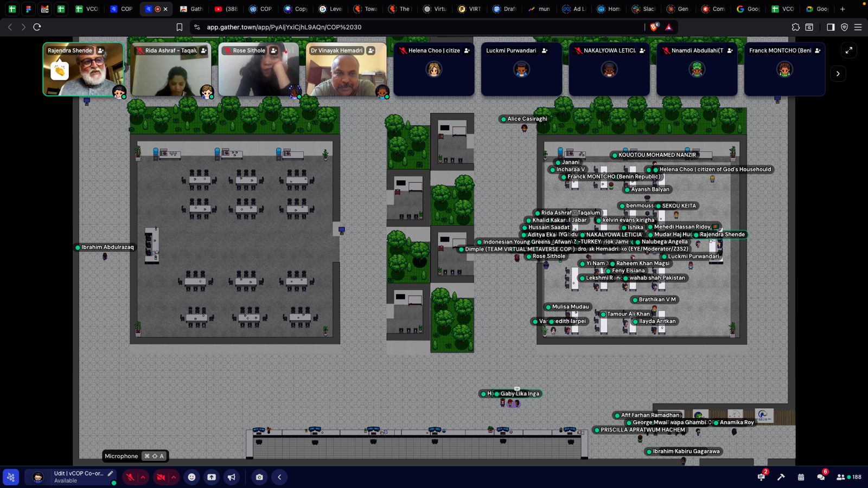Open participants list showing 188 online
Screen dimensions: 868x488
(x=849, y=477)
